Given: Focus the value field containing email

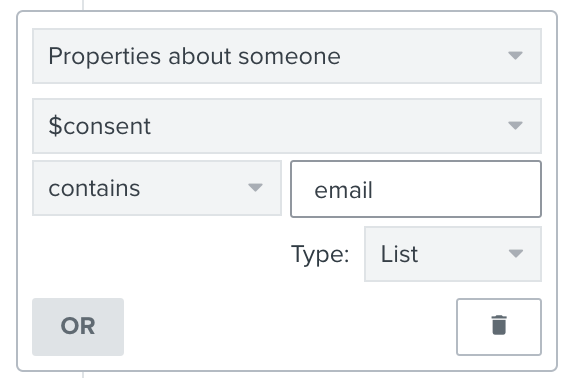Looking at the screenshot, I should click(x=416, y=189).
